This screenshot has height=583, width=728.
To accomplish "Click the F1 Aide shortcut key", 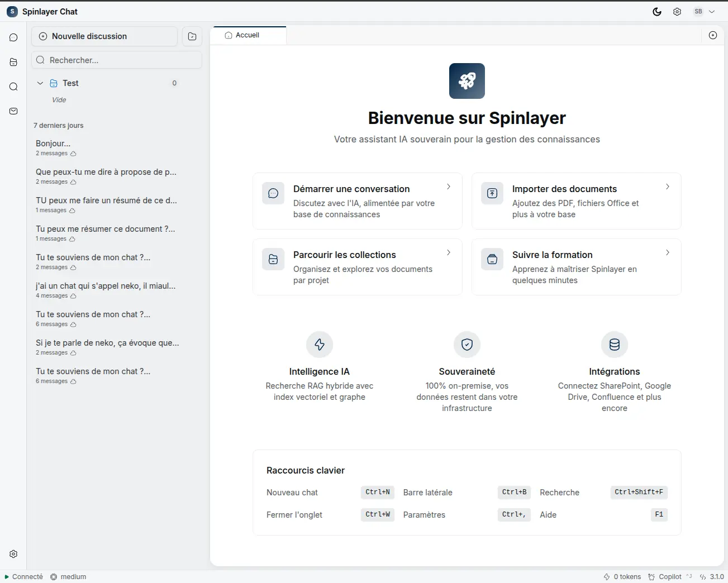I will pyautogui.click(x=659, y=514).
